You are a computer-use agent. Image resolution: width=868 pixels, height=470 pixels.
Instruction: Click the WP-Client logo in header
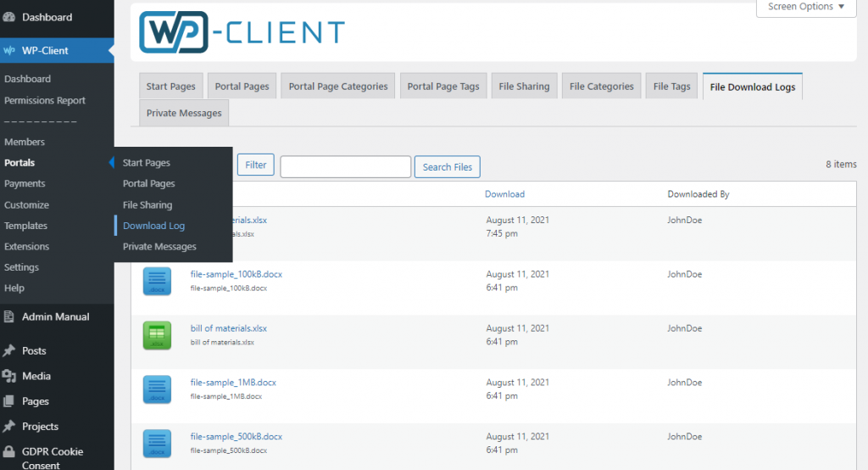pyautogui.click(x=242, y=32)
